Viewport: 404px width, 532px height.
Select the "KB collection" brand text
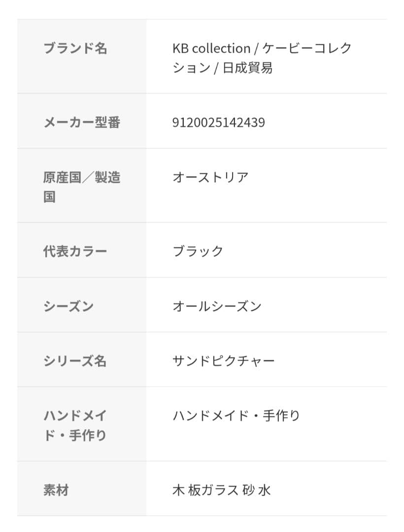pyautogui.click(x=211, y=48)
